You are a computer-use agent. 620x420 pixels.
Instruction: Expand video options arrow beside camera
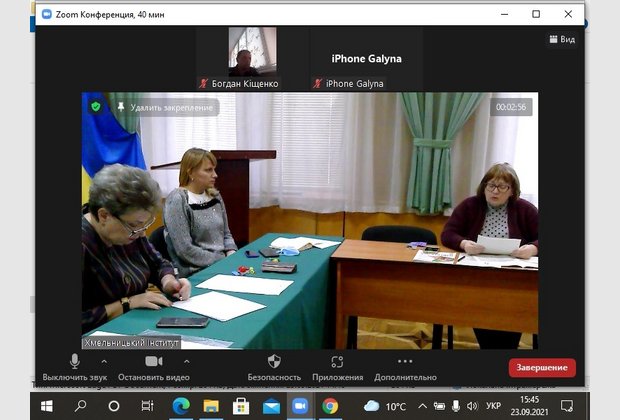pos(186,360)
